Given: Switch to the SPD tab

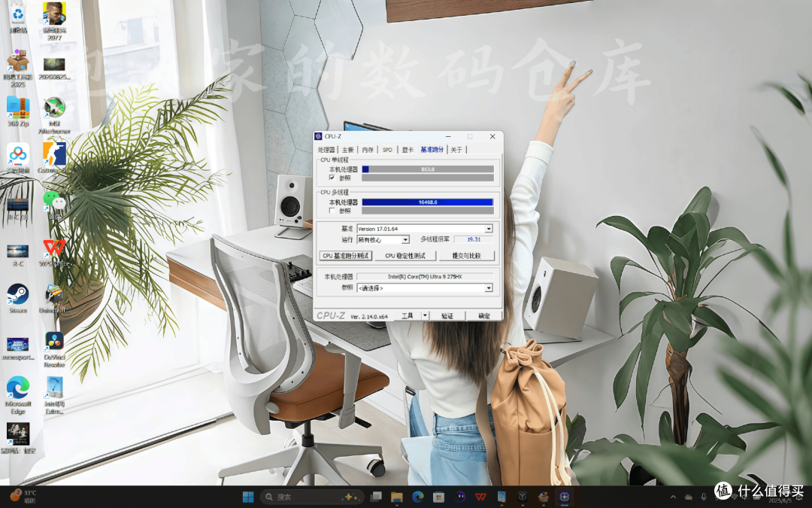Looking at the screenshot, I should tap(387, 150).
